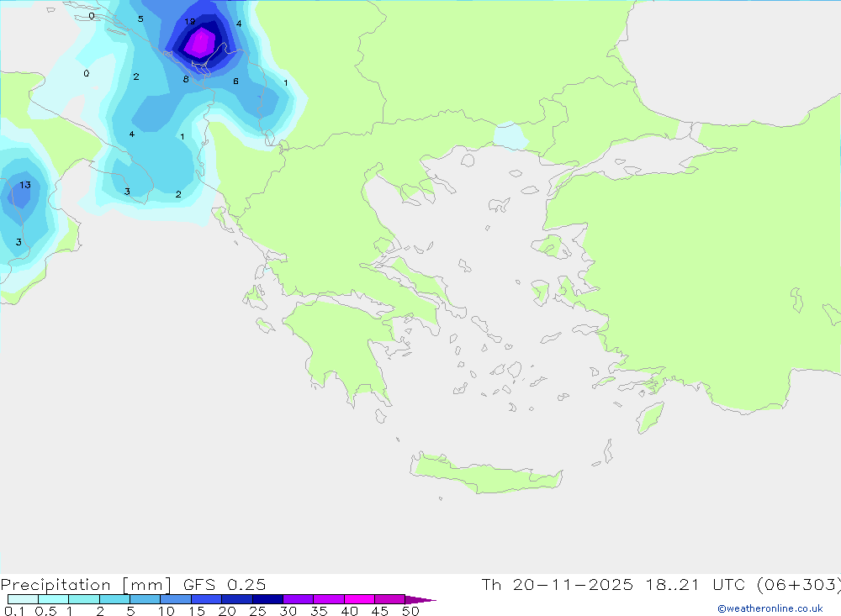The height and width of the screenshot is (616, 841).
Task: Click the legend label '25'
Action: [x=257, y=611]
